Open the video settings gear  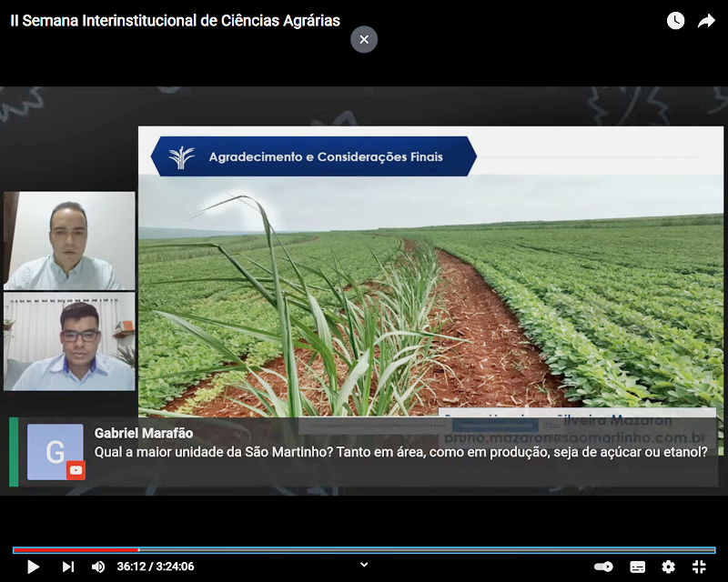(668, 567)
